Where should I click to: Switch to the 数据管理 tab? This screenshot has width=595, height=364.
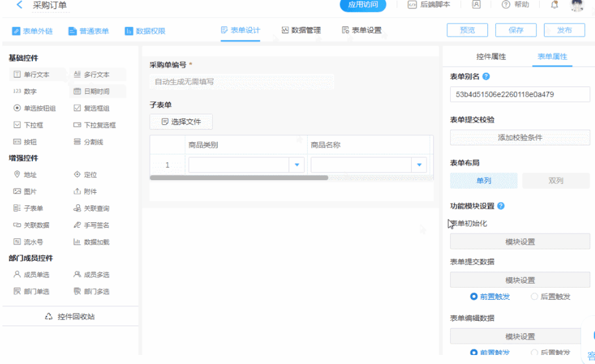pos(301,30)
